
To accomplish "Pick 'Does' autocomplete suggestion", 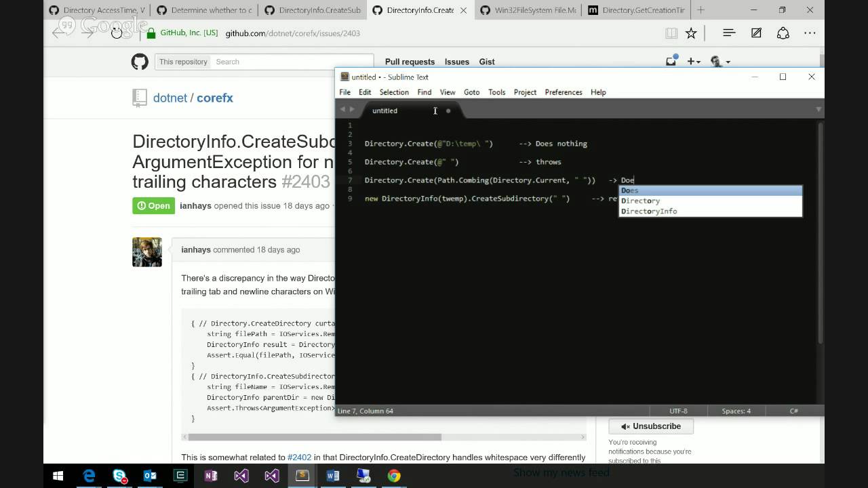I will pos(711,190).
